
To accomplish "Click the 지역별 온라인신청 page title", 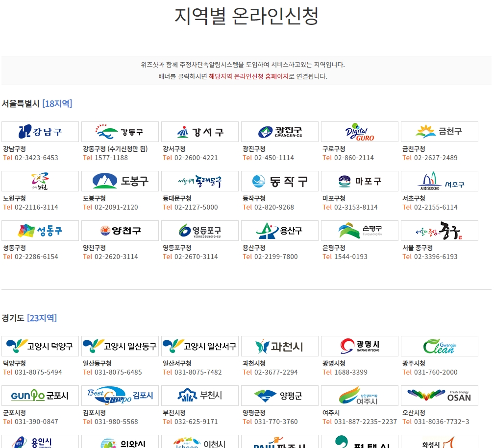I will [247, 16].
